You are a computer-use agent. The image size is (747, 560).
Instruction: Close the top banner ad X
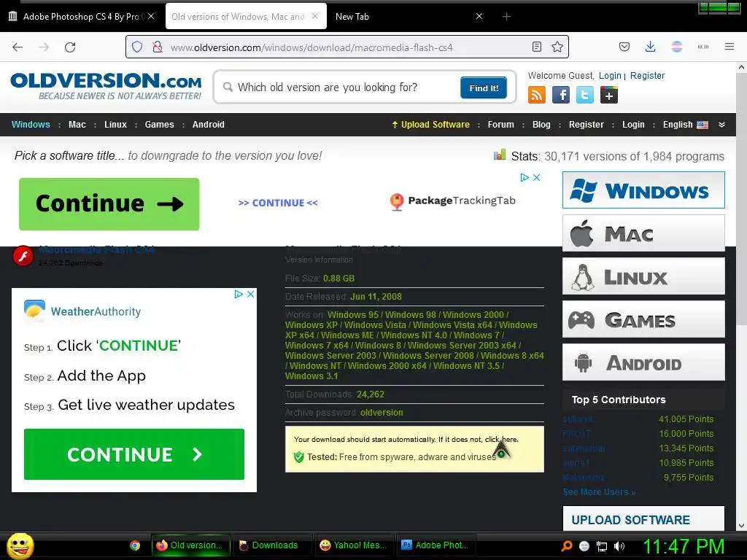pos(536,177)
